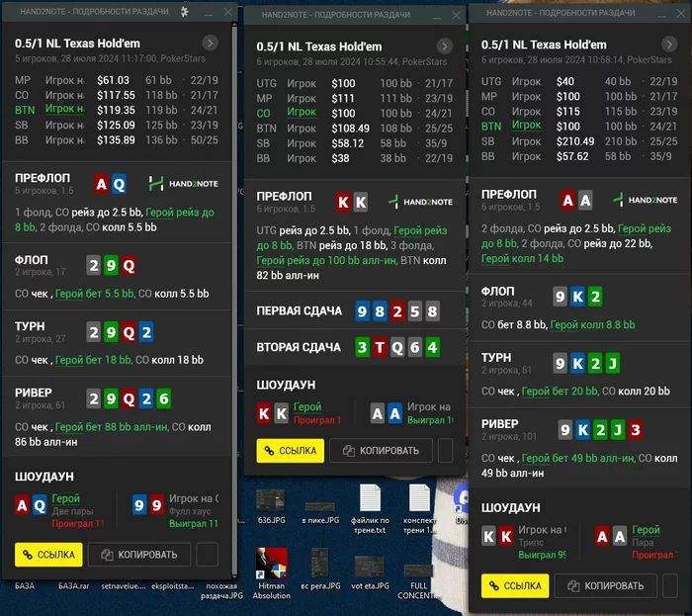This screenshot has height=616, width=692.
Task: Click the blue 9 card in the AQ window showdown
Action: coord(139,505)
